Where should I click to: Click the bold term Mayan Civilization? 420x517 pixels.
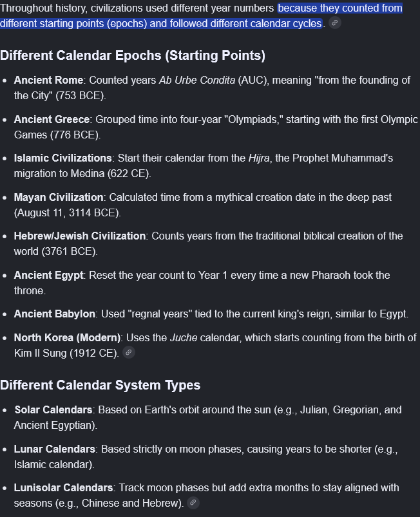59,197
